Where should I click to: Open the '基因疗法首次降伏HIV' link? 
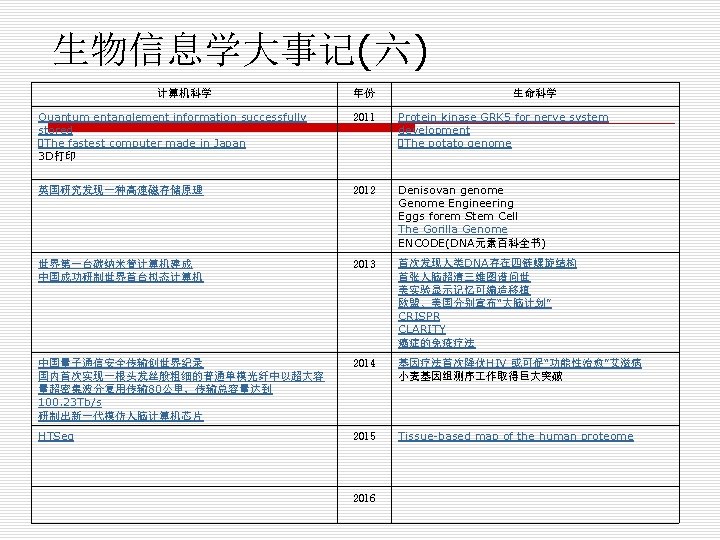click(x=520, y=363)
